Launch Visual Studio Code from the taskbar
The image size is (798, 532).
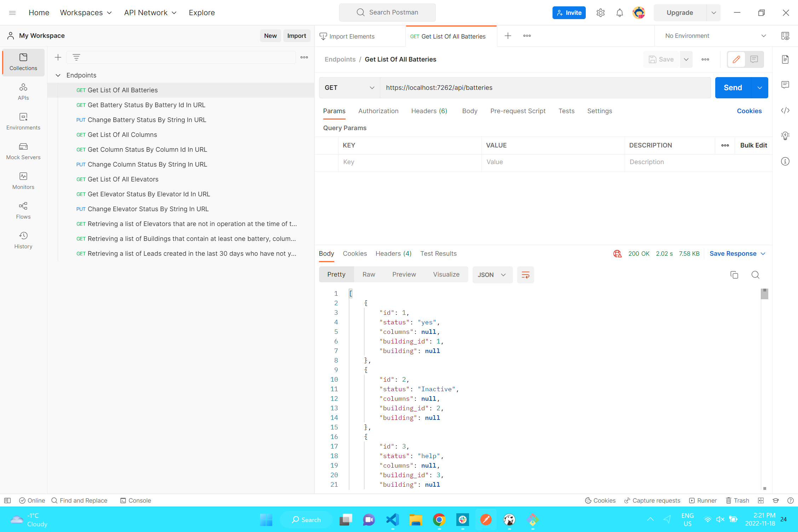coord(392,520)
